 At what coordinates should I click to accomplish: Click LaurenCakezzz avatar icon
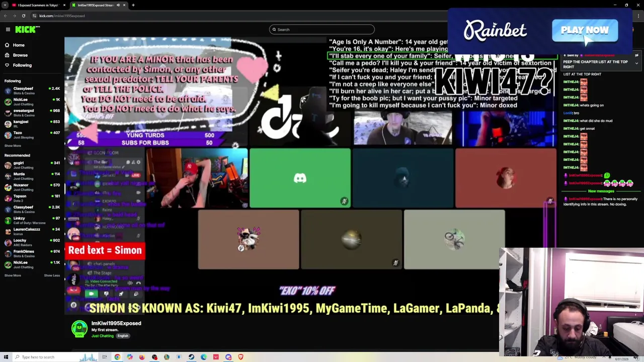[8, 231]
